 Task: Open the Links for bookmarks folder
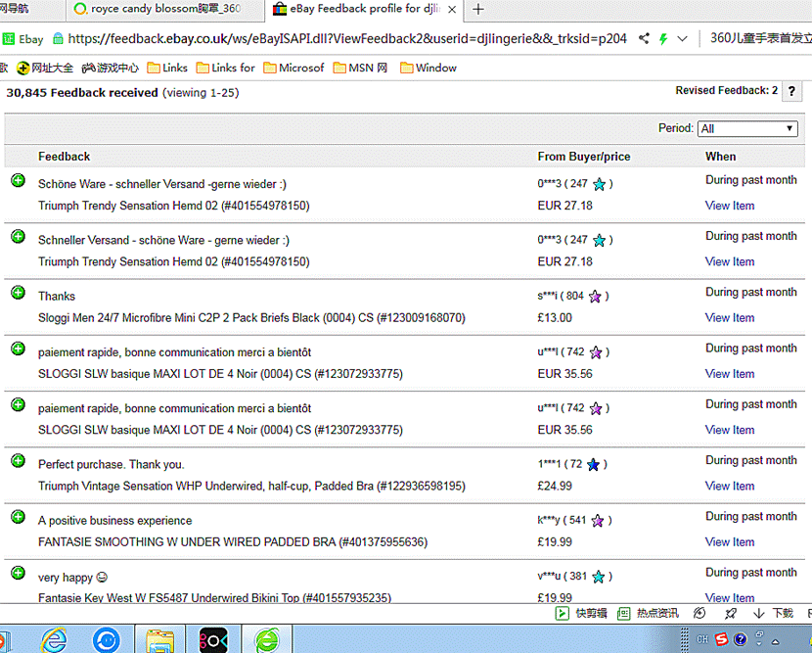pos(225,68)
